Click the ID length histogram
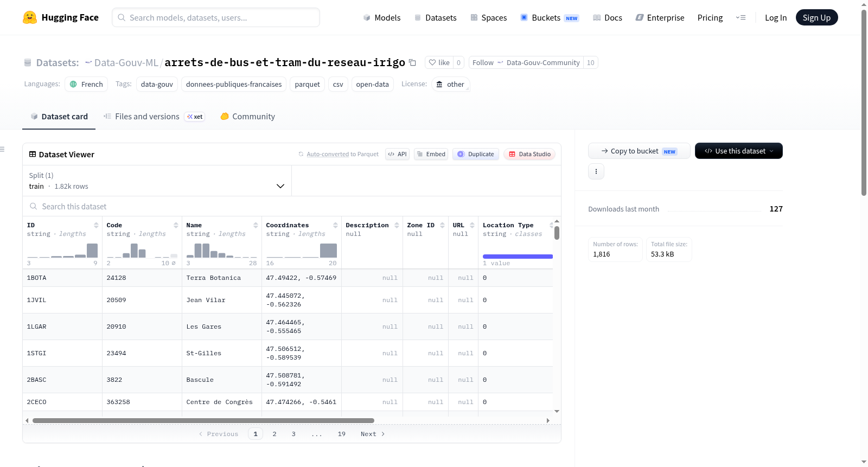This screenshot has width=868, height=467. (62, 251)
